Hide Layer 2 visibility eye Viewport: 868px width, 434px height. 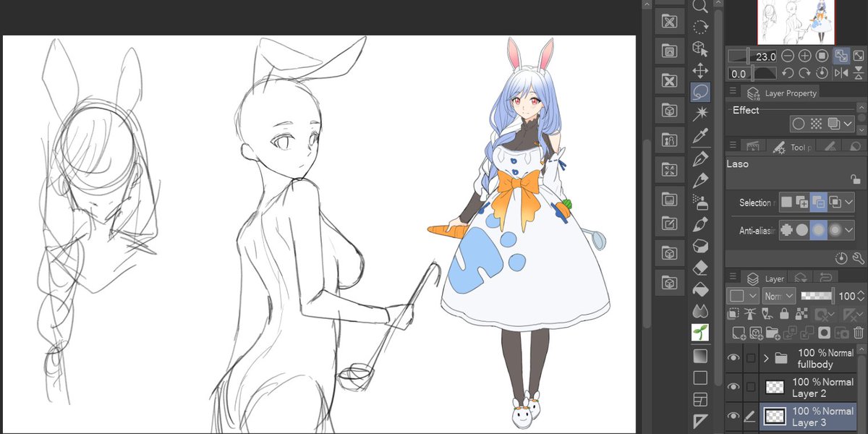click(x=734, y=387)
